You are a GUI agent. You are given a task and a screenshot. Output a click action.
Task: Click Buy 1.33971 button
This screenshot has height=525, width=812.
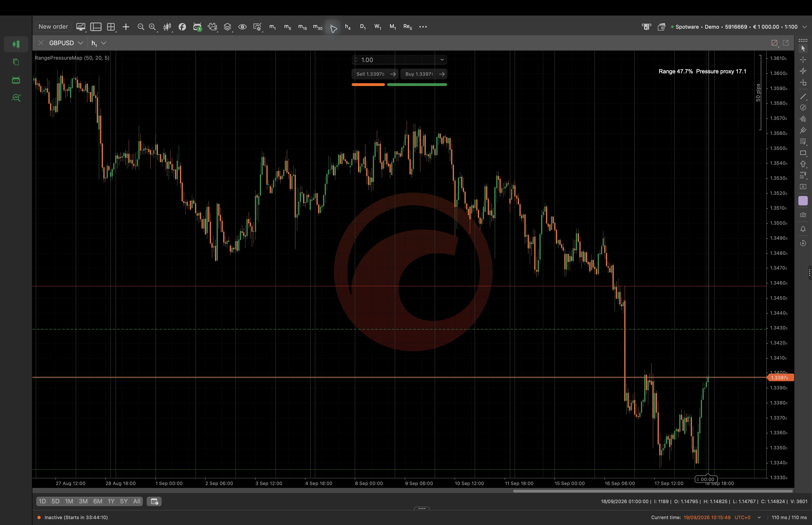click(x=424, y=74)
